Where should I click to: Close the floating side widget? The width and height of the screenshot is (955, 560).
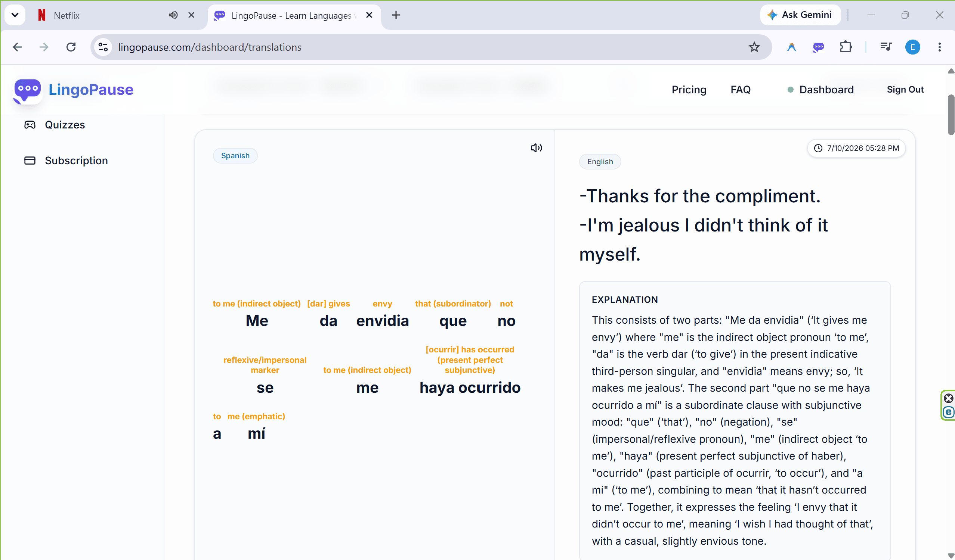(x=949, y=398)
